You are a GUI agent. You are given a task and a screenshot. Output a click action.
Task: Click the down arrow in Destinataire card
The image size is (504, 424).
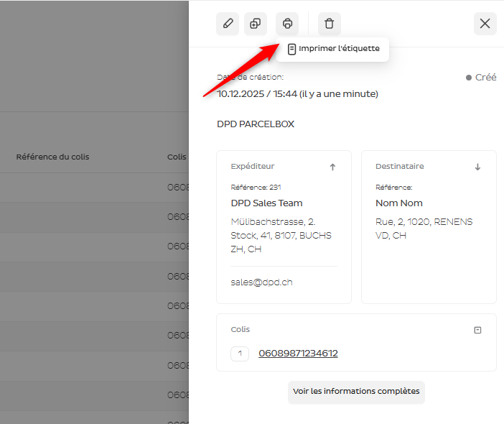(477, 167)
